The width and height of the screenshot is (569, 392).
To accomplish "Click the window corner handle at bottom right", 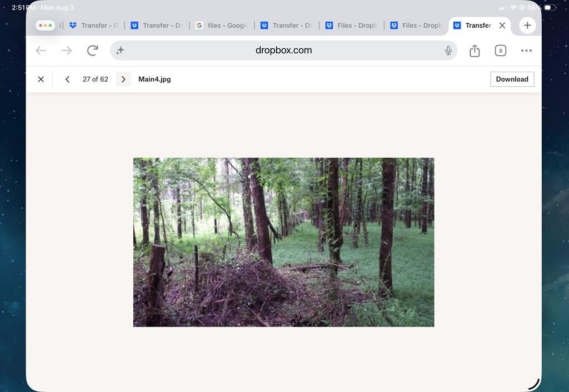I will click(x=534, y=384).
